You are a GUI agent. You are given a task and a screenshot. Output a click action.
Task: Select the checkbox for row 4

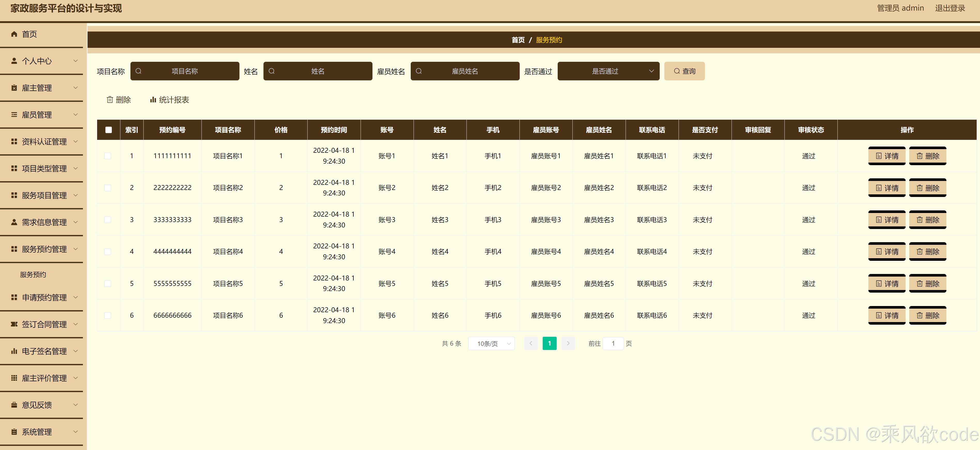click(x=108, y=252)
